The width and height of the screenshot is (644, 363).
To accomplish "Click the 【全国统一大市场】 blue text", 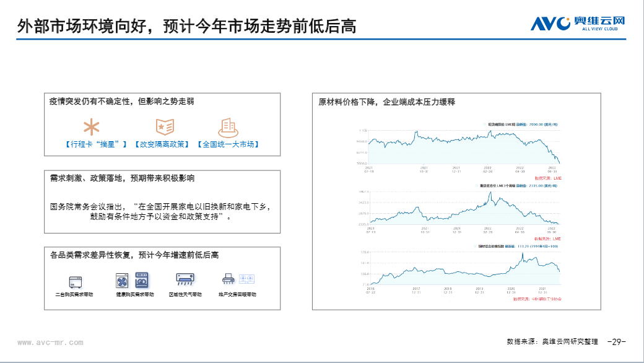I will (227, 144).
